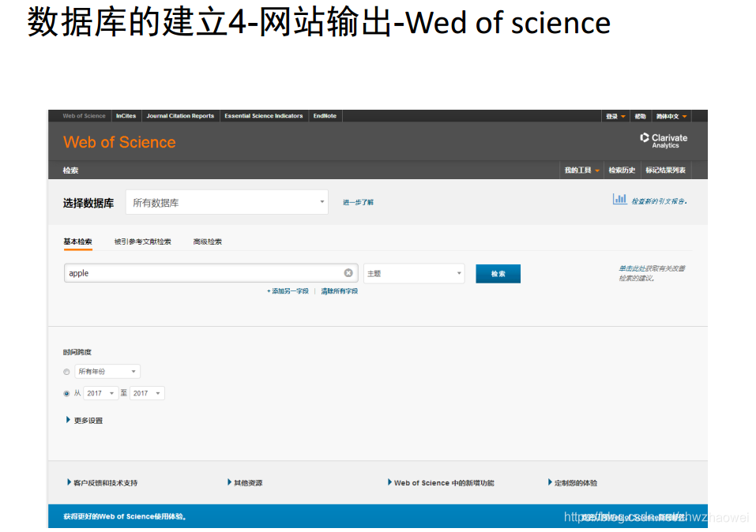Open Essential Science Indicators in top navigation

coord(264,116)
